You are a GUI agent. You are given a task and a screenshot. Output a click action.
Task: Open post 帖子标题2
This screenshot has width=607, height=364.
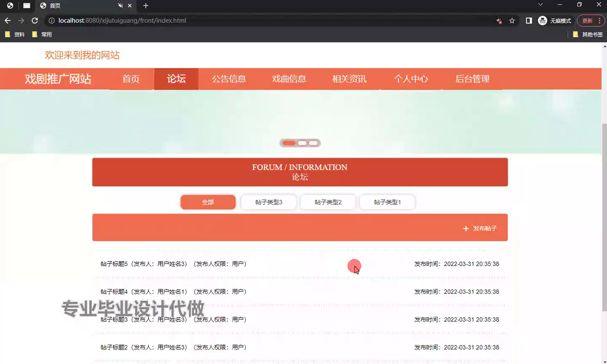tap(300, 348)
